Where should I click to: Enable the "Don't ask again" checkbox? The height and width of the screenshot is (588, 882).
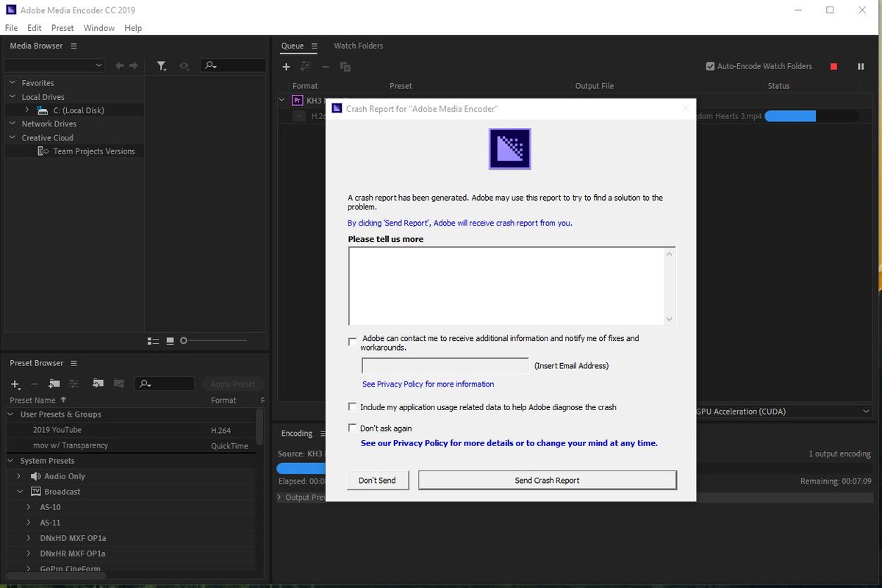352,429
